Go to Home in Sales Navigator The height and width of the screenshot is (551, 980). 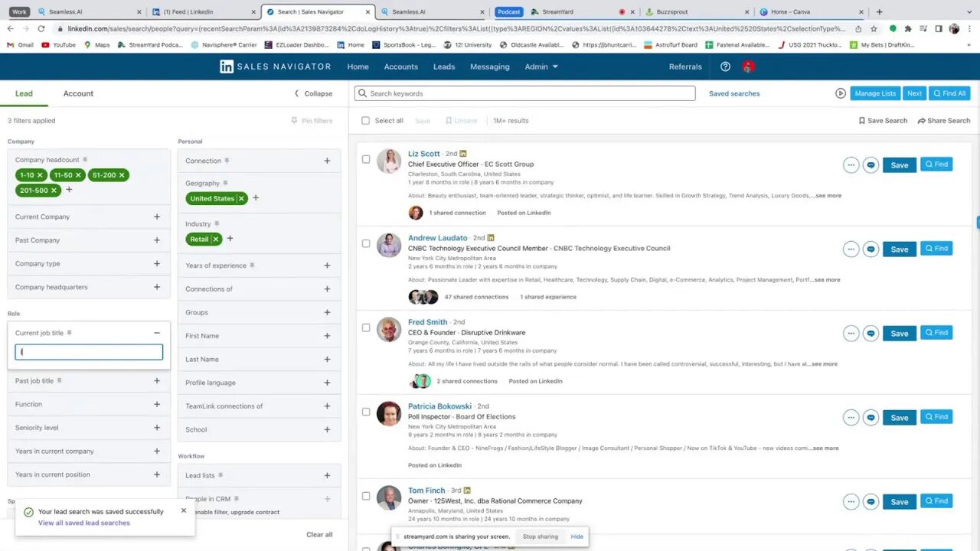358,67
